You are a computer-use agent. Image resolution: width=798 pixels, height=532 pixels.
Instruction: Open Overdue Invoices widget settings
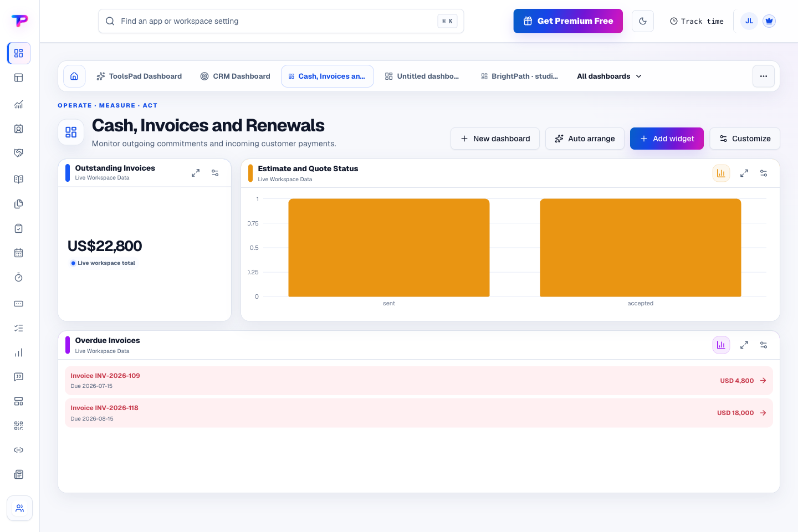coord(764,345)
